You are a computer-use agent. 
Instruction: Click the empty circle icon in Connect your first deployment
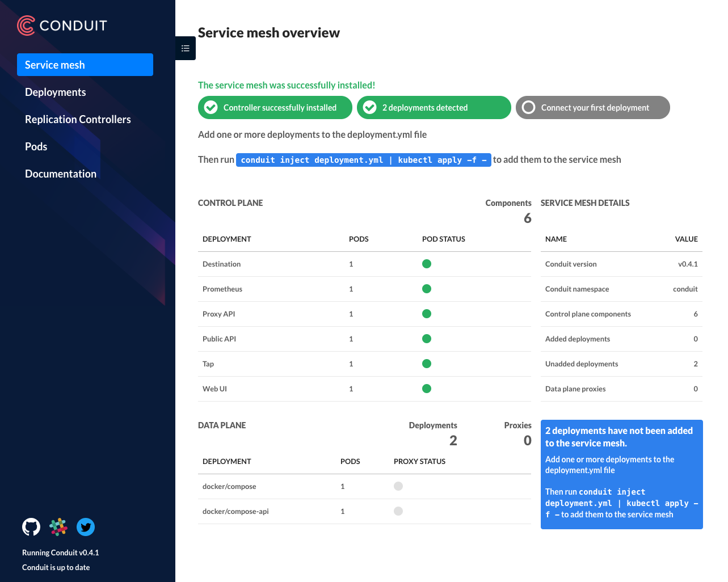(x=529, y=107)
